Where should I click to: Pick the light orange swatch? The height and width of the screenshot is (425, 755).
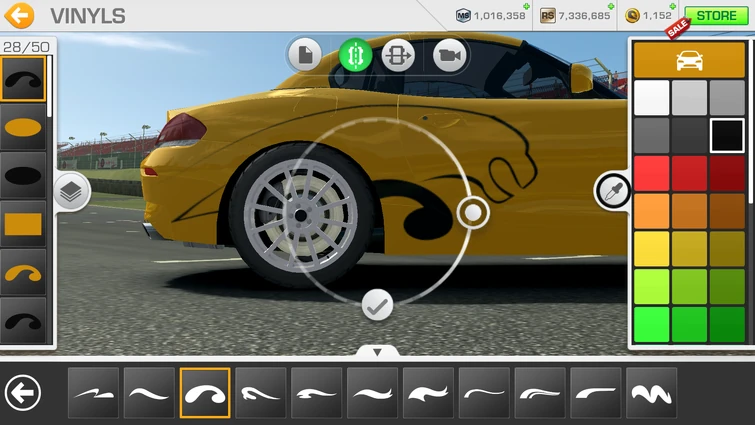[652, 211]
